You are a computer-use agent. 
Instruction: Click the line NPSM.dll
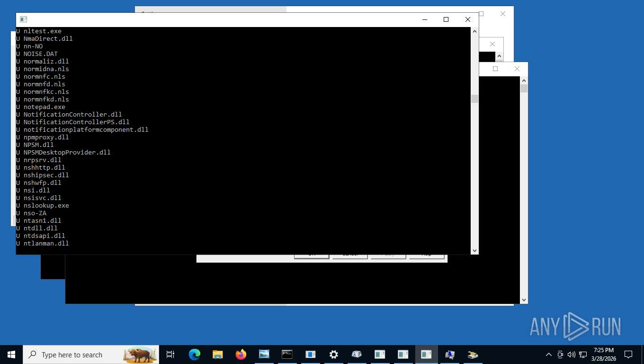pyautogui.click(x=39, y=145)
